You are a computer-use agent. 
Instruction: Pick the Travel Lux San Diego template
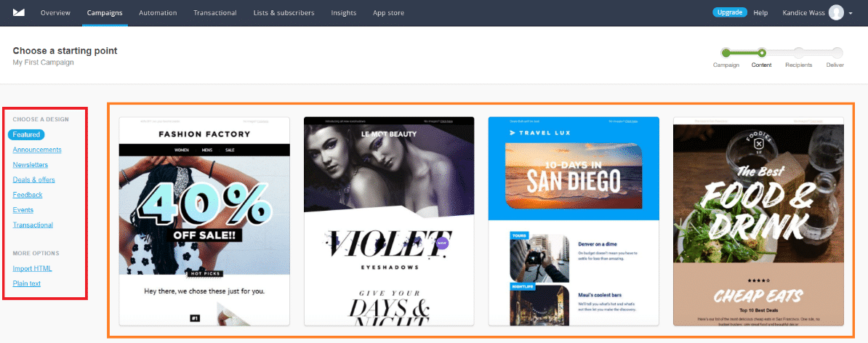pos(574,222)
